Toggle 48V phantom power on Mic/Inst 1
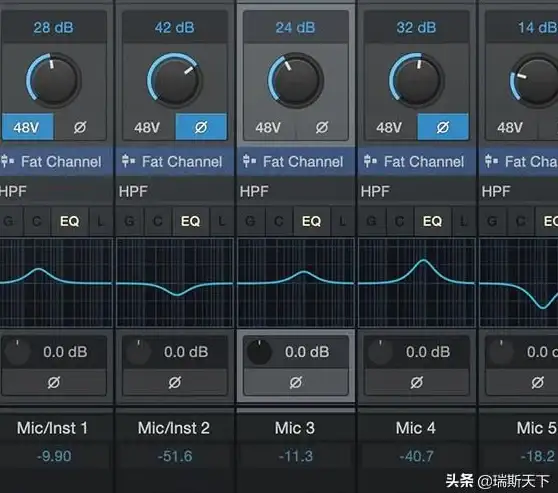The height and width of the screenshot is (493, 558). point(28,127)
